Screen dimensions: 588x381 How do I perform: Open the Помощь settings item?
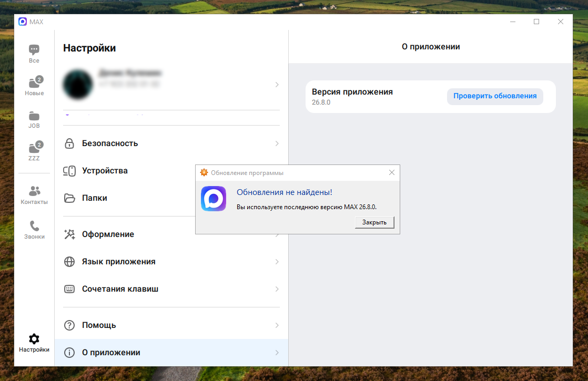[x=99, y=325]
